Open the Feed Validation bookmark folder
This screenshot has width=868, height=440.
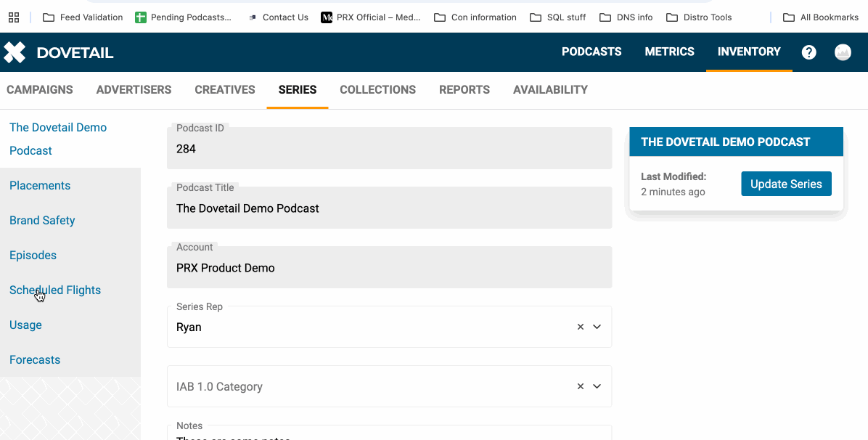click(83, 17)
